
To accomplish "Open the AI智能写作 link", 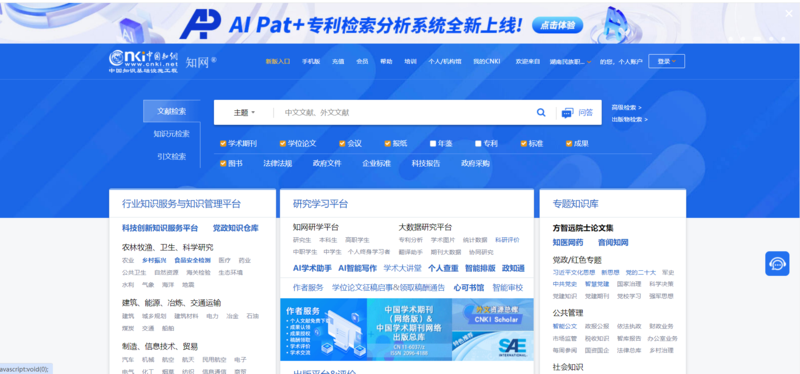I will (358, 268).
